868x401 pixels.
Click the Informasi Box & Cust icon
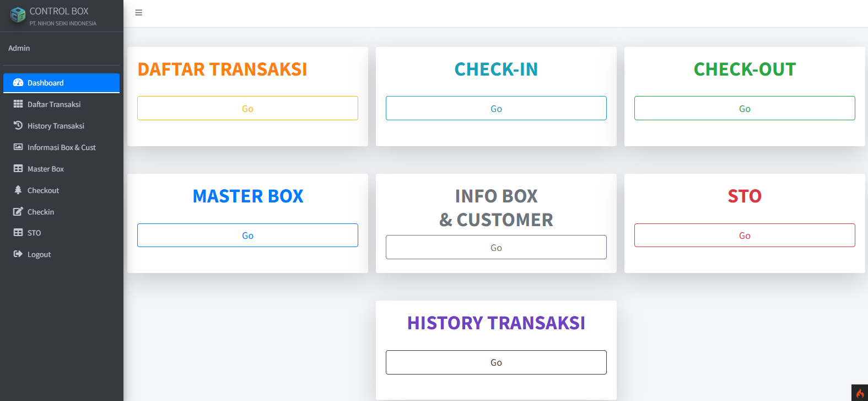click(x=18, y=147)
